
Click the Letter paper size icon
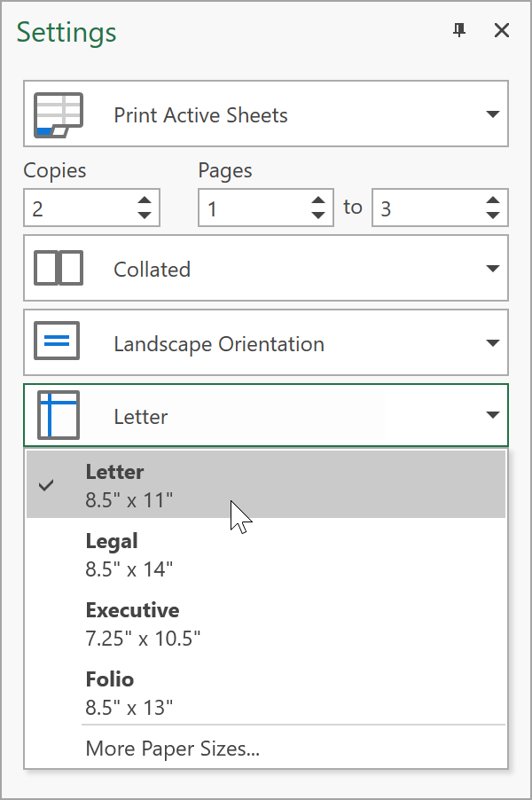58,416
